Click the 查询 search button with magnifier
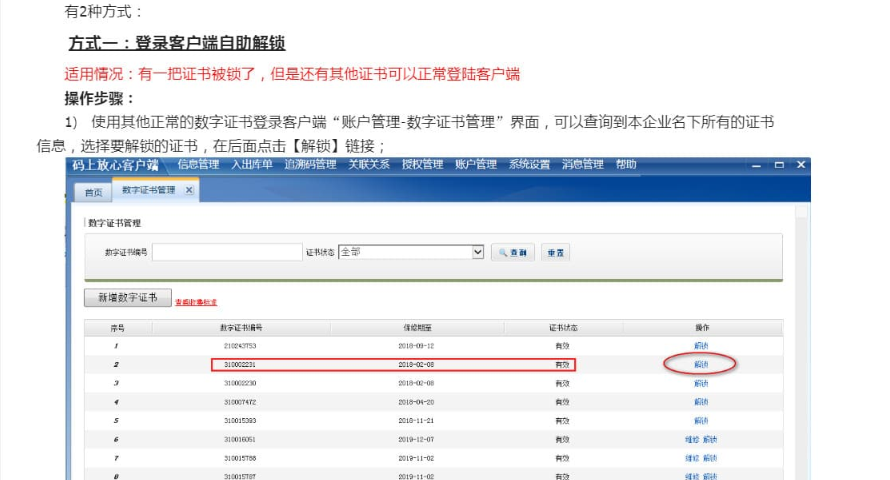Image resolution: width=890 pixels, height=480 pixels. coord(513,252)
